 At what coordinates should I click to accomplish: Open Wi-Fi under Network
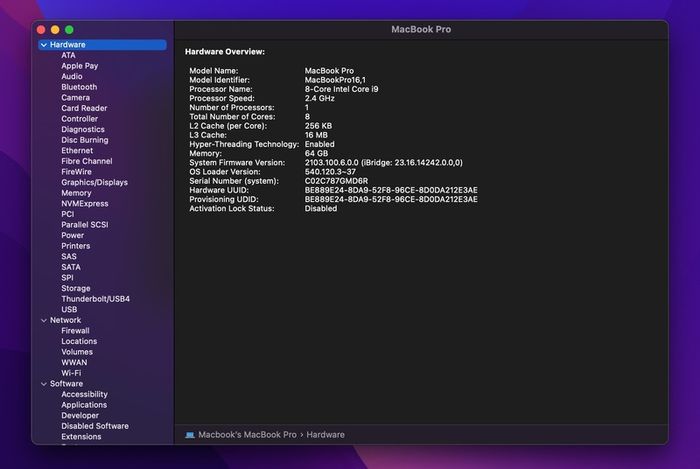[x=71, y=373]
